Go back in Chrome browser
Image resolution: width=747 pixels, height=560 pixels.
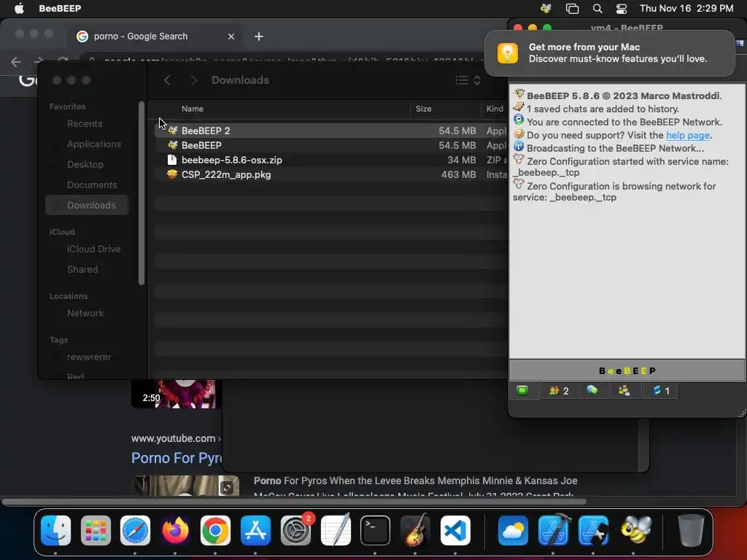pos(16,61)
